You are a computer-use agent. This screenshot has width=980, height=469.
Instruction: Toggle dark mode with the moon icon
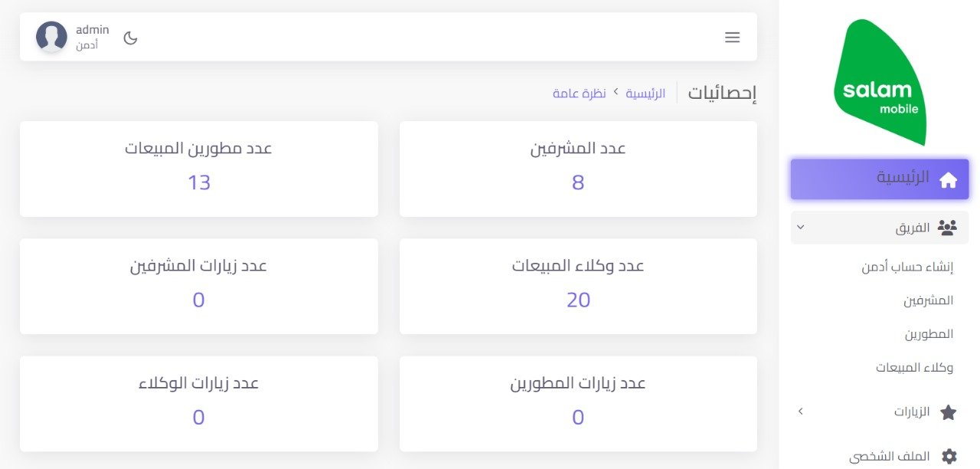coord(131,38)
